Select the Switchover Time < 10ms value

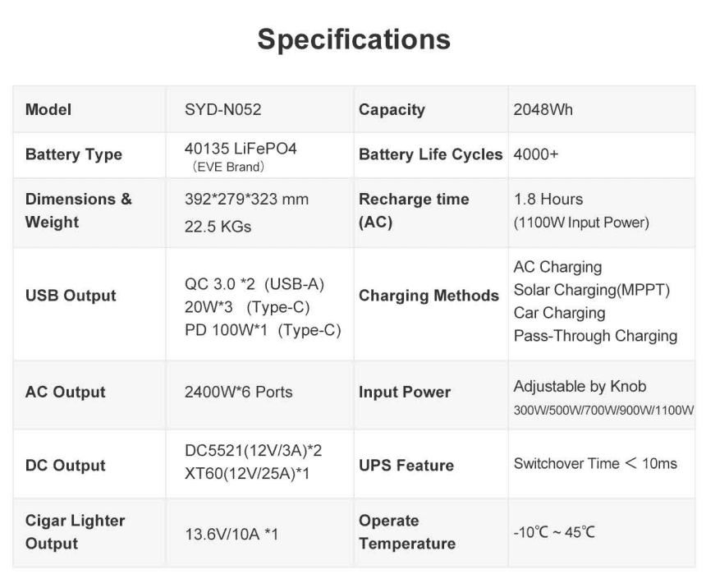tap(595, 463)
